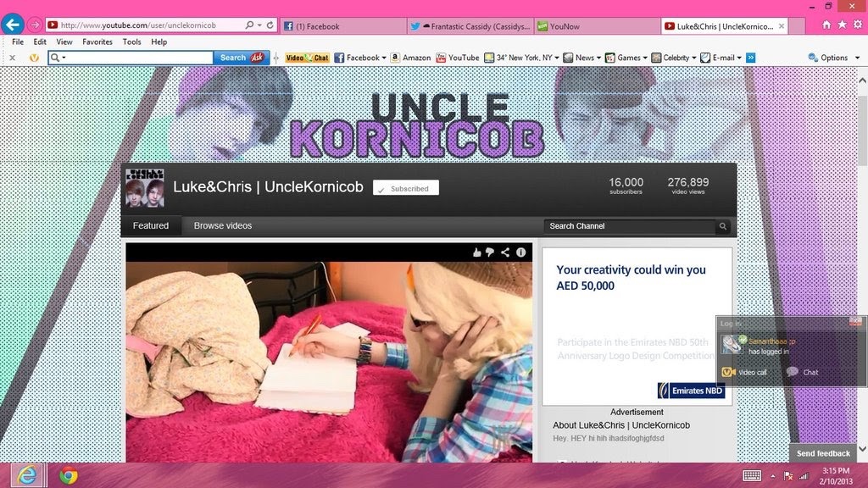This screenshot has width=868, height=488.
Task: Click the browser forward arrow button
Action: pyautogui.click(x=34, y=25)
